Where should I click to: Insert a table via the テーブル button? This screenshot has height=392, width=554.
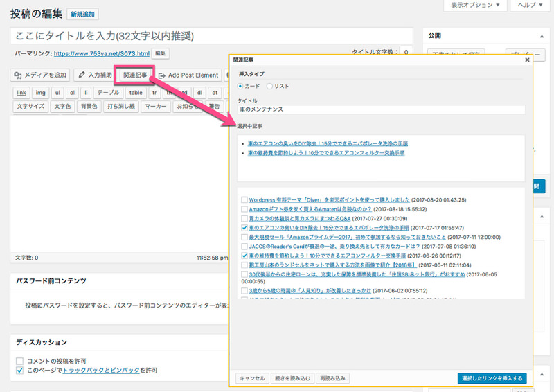pyautogui.click(x=107, y=93)
